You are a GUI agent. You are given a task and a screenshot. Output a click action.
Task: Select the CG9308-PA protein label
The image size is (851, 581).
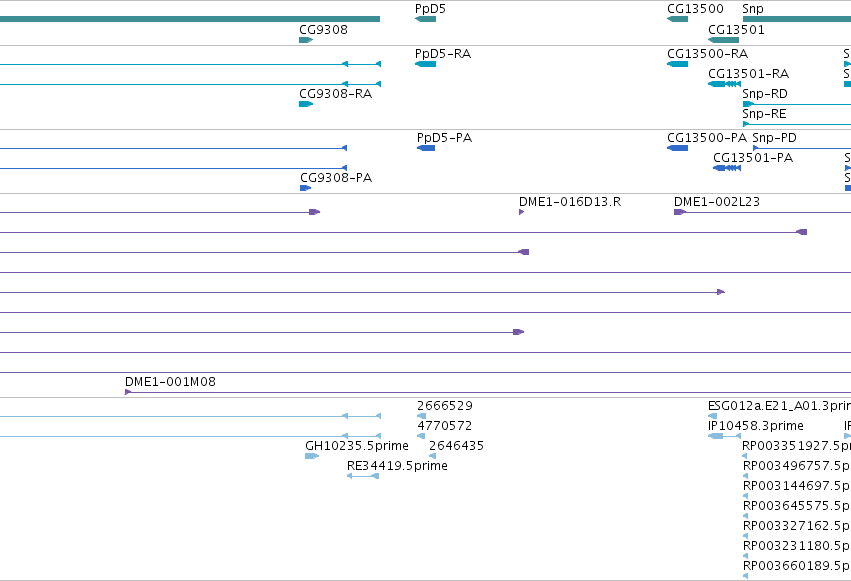coord(336,178)
